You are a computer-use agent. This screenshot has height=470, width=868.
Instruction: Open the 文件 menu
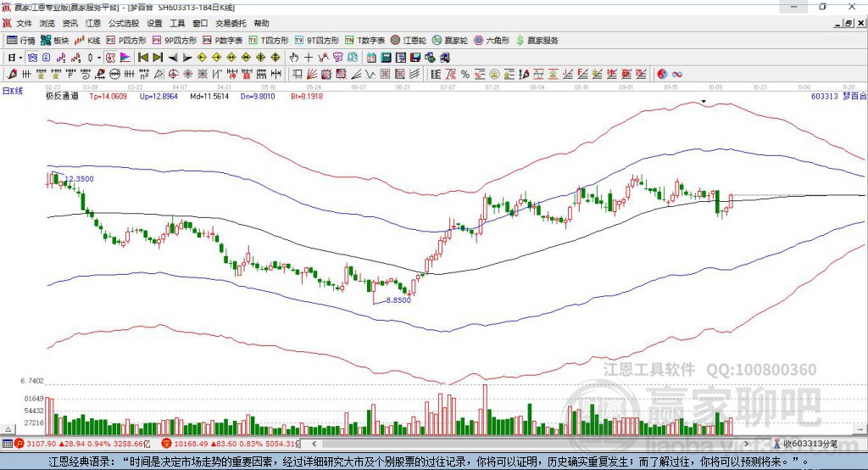click(x=25, y=23)
